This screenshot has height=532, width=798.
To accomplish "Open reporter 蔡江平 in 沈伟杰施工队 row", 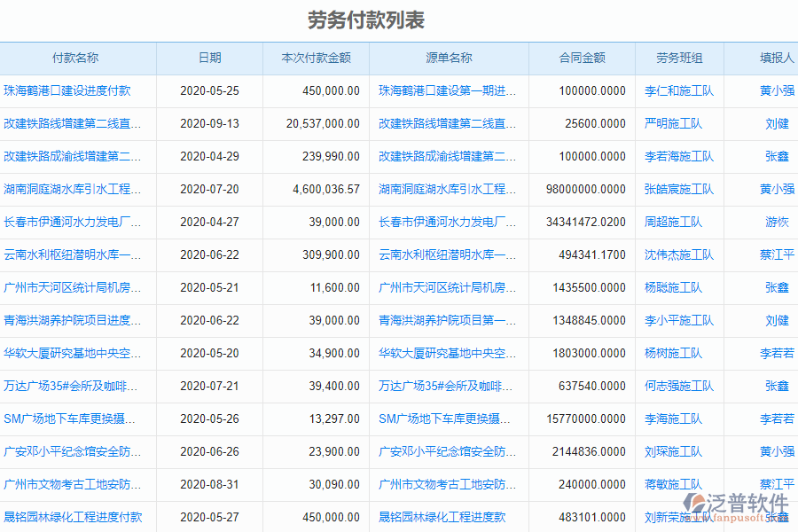I will pos(777,254).
